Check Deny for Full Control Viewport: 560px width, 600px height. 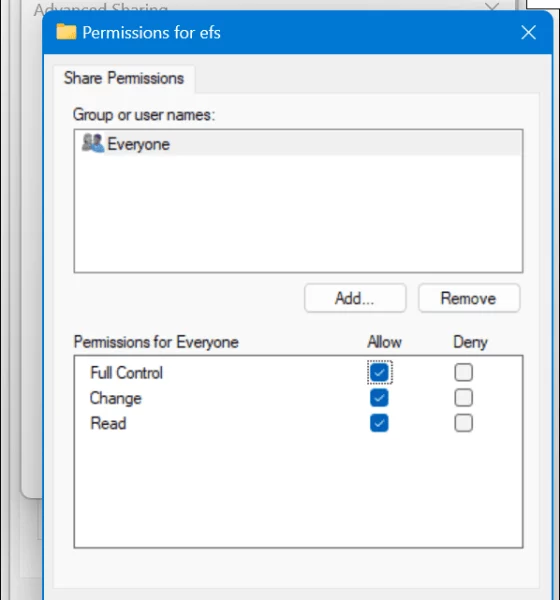[464, 372]
